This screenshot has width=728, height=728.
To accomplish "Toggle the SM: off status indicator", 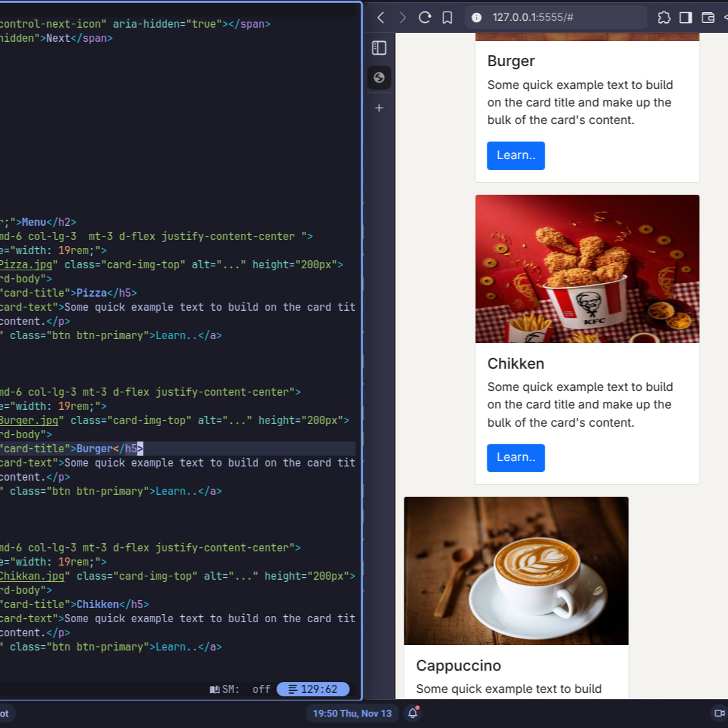I will [239, 689].
